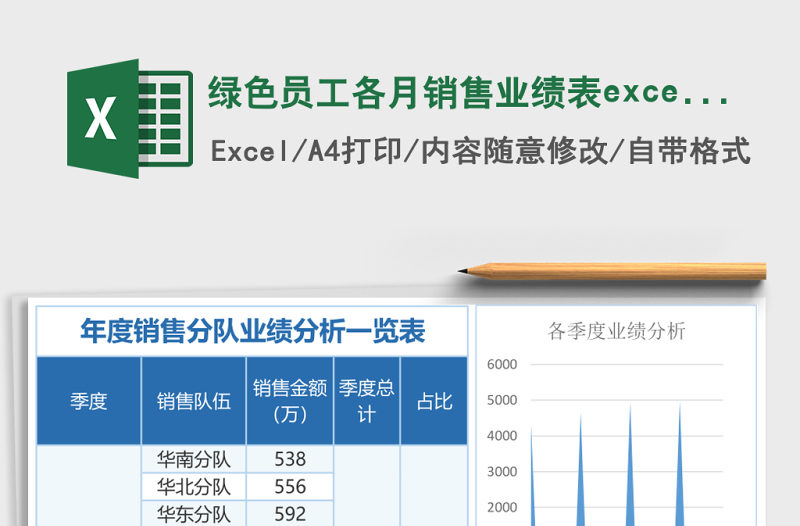800x526 pixels.
Task: Select the 华南分队 cell
Action: click(x=193, y=460)
